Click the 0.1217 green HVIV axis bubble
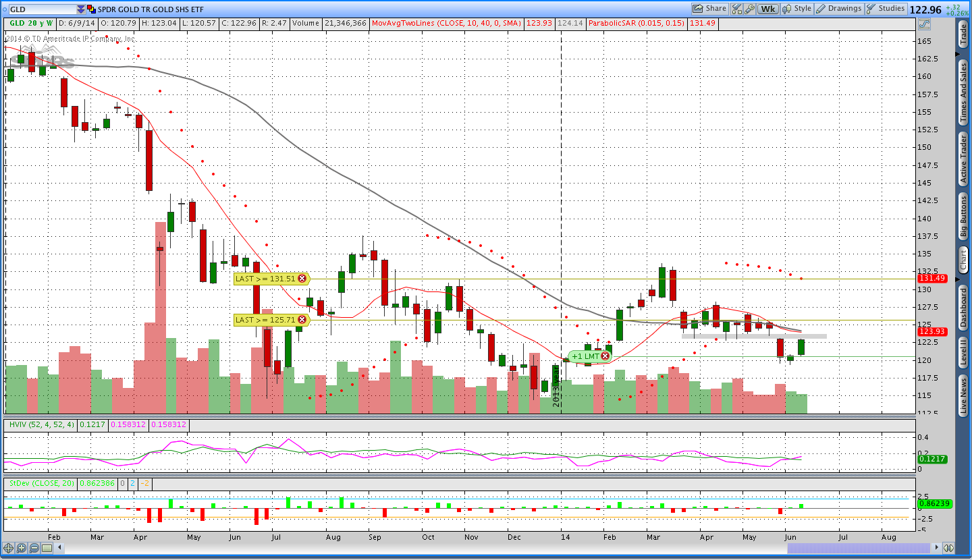972x560 pixels. (x=932, y=459)
